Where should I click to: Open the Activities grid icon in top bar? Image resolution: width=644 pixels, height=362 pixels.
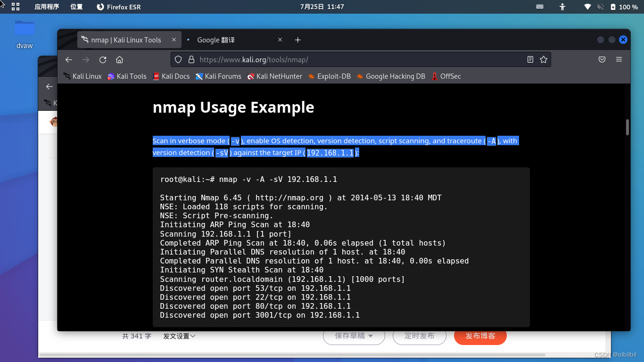pyautogui.click(x=16, y=7)
